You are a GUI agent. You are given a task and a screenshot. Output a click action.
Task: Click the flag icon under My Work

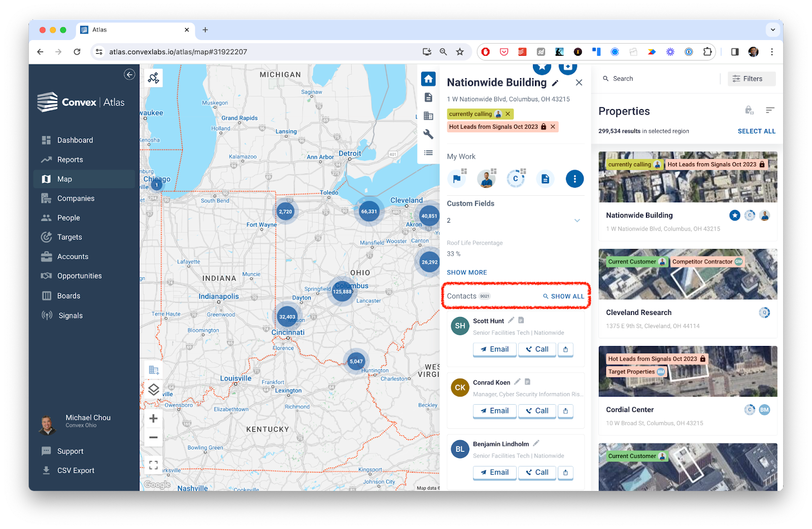tap(457, 179)
